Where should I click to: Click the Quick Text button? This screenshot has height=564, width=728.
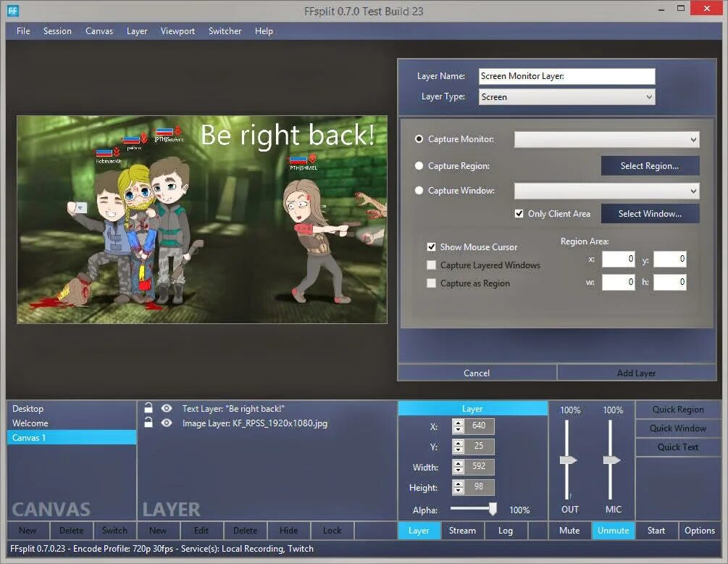[678, 447]
